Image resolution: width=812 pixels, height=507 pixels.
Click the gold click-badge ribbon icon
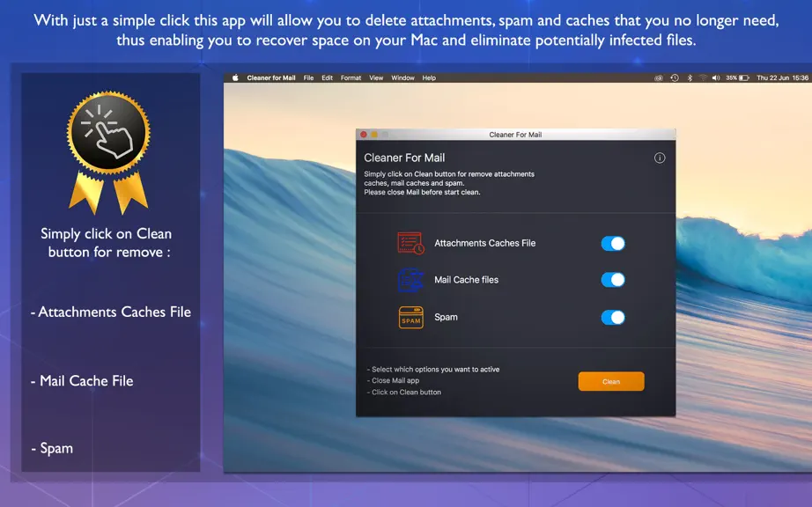tap(108, 152)
